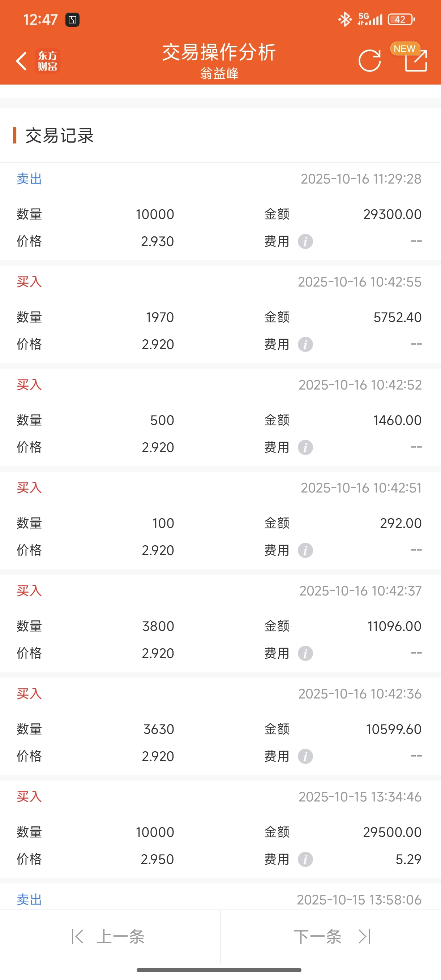
Task: Tap the Bluetooth icon in status bar
Action: [x=345, y=20]
